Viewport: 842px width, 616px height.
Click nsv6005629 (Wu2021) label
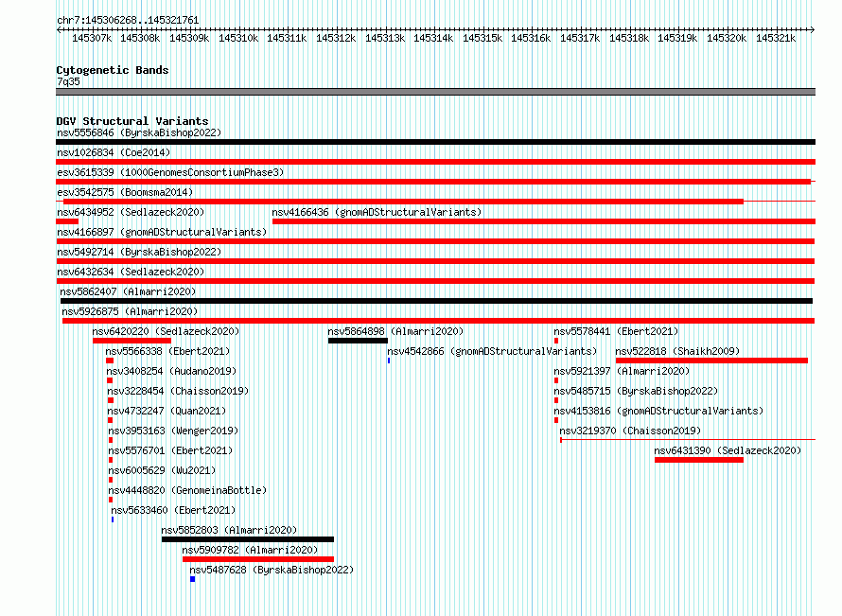tap(162, 470)
